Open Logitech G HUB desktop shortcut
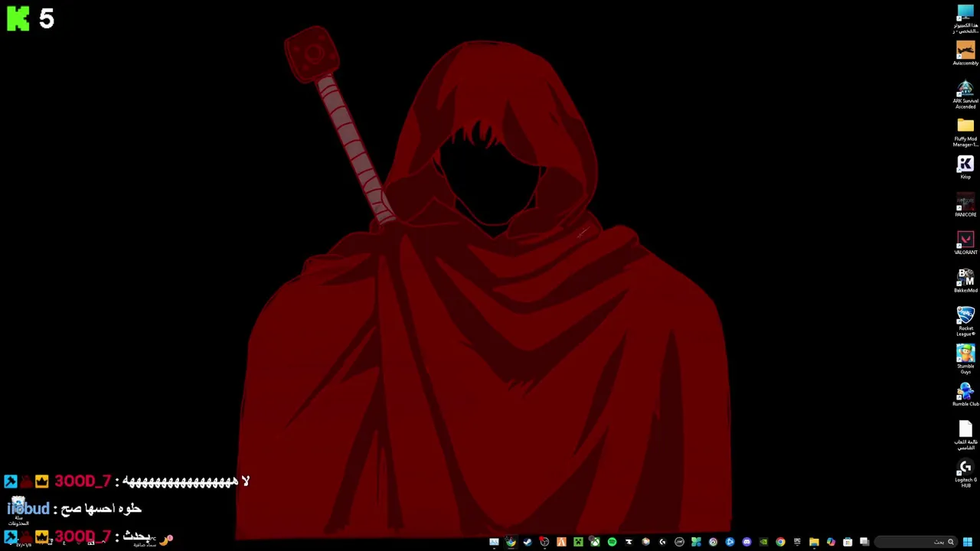Viewport: 980px width, 551px height. [x=965, y=473]
